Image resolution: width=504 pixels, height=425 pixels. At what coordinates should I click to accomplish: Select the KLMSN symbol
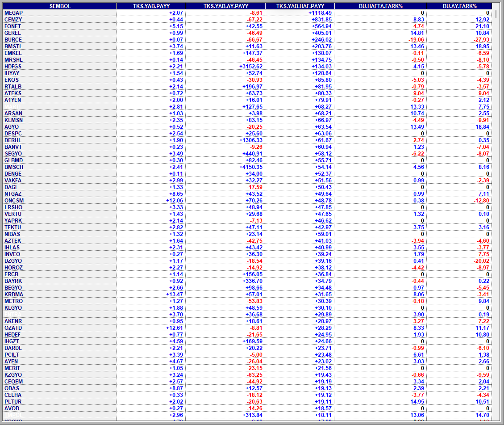click(x=13, y=120)
